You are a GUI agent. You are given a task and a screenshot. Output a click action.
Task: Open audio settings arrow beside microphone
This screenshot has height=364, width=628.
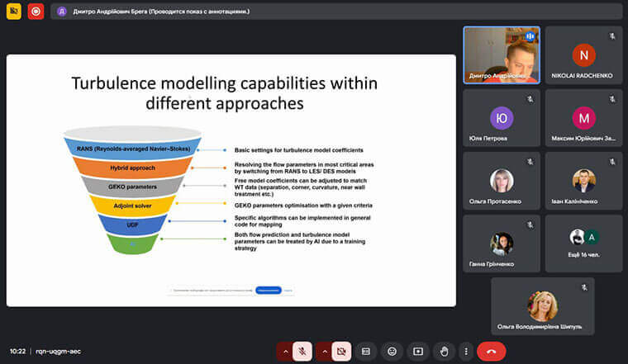tap(285, 351)
